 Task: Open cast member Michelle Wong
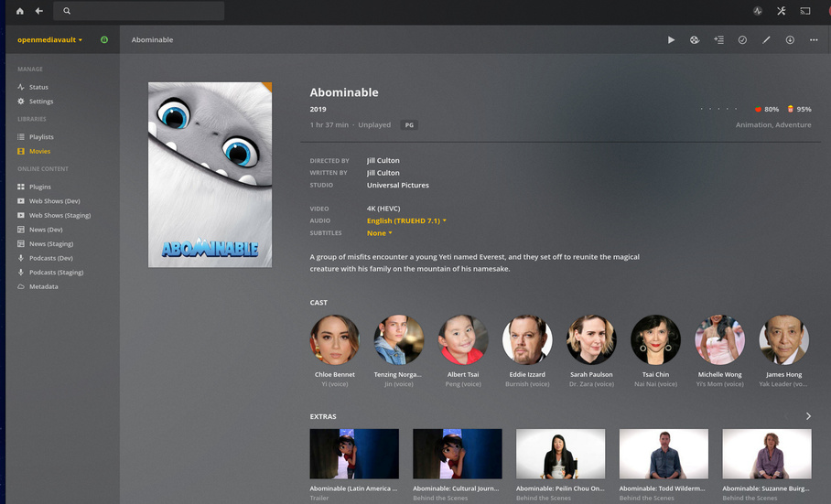click(719, 340)
